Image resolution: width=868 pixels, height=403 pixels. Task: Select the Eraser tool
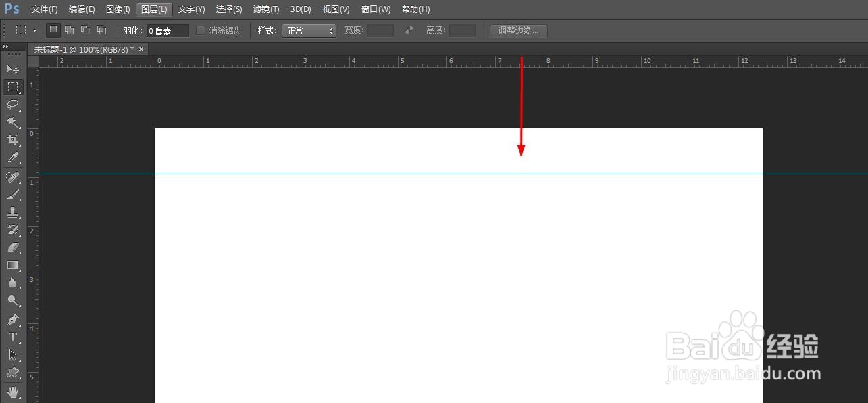13,247
